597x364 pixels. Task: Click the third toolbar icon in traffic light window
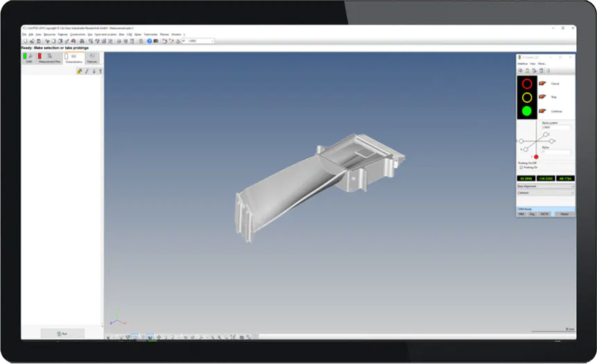[x=534, y=71]
